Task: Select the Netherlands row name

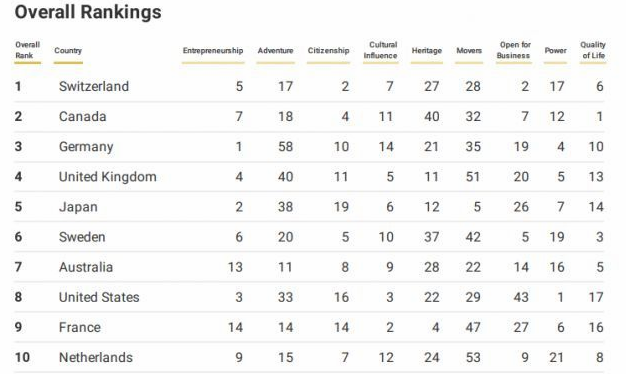Action: (96, 358)
